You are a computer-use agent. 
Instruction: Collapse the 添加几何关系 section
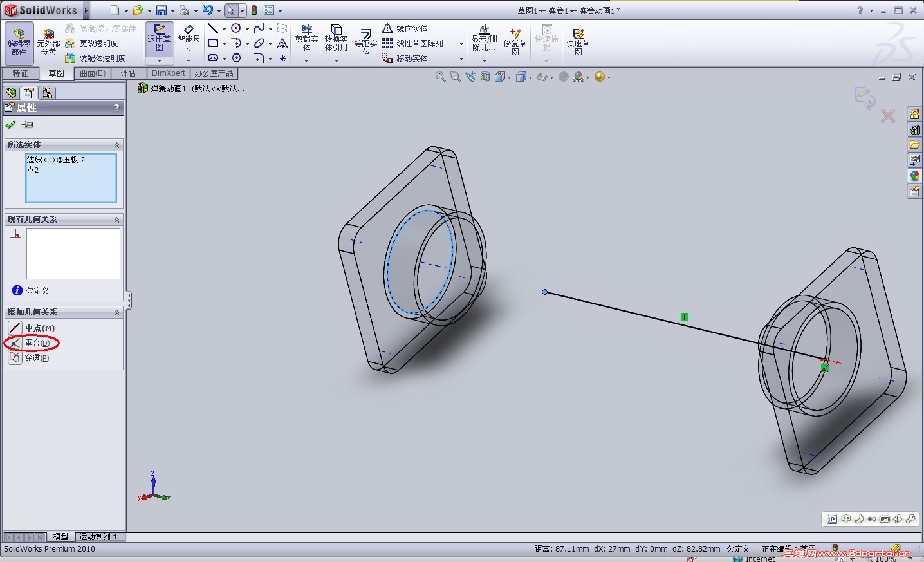coord(116,312)
